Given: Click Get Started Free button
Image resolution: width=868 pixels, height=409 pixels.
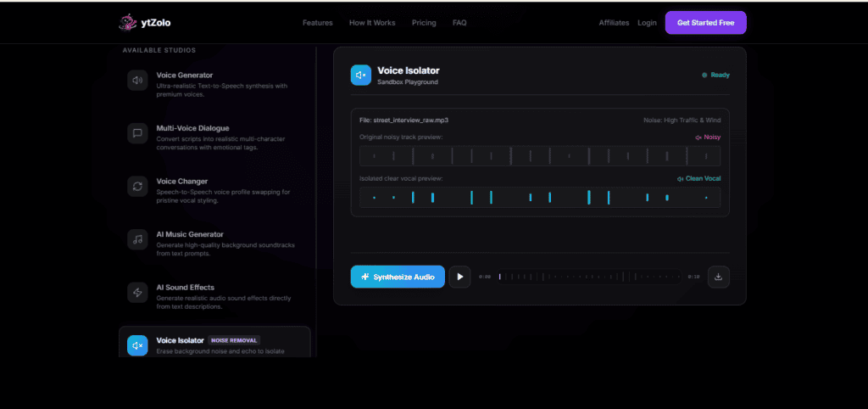Looking at the screenshot, I should [x=706, y=23].
